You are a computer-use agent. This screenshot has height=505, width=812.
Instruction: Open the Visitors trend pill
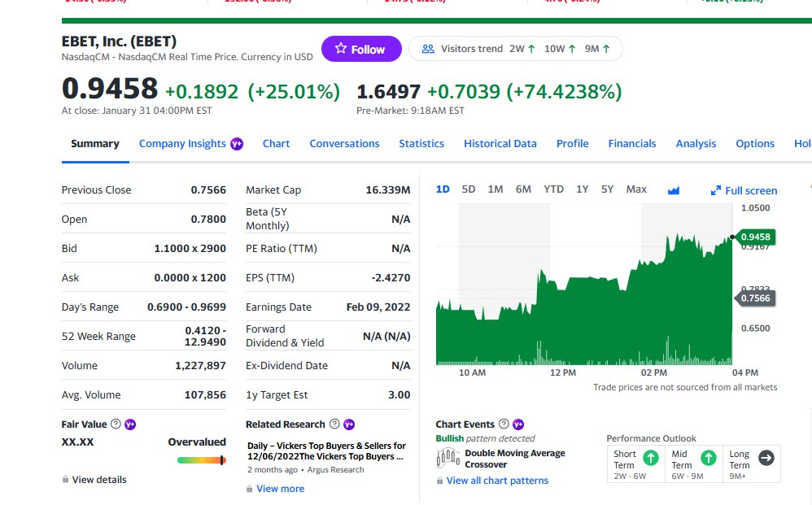point(515,49)
